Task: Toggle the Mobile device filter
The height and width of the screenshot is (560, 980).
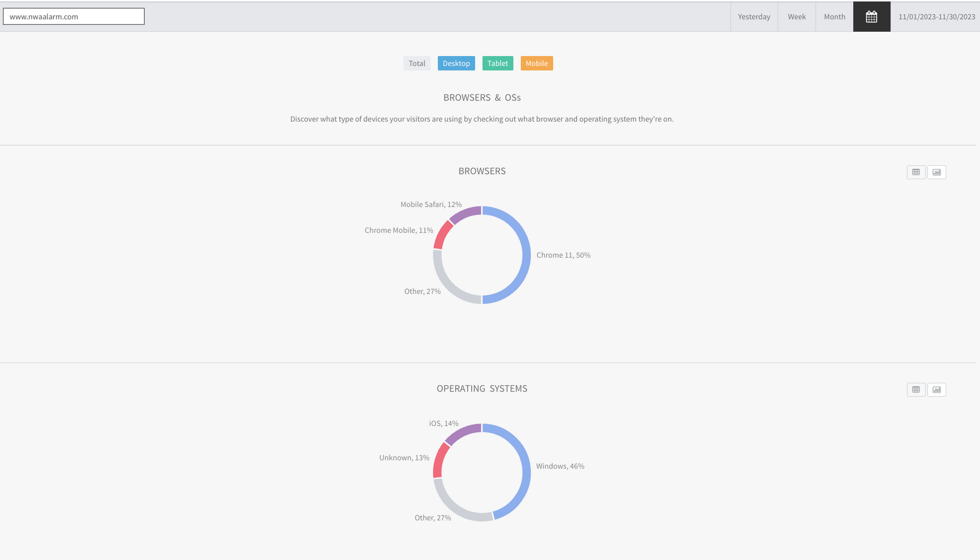Action: pyautogui.click(x=536, y=63)
